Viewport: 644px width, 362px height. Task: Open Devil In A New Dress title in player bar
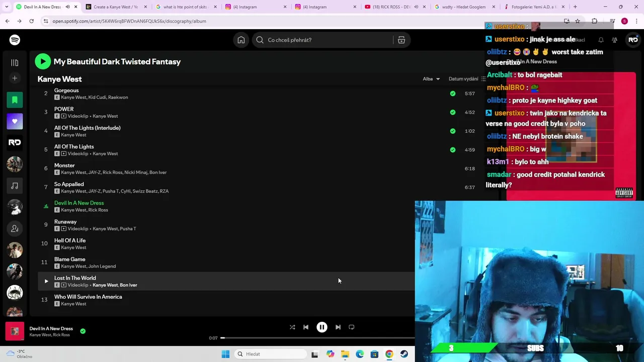[x=51, y=328]
